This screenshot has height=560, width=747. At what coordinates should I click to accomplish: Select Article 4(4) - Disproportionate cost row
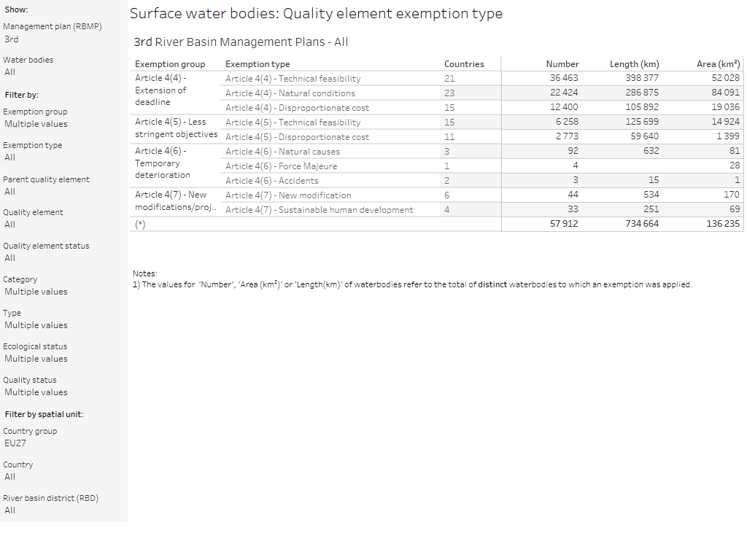coord(298,108)
